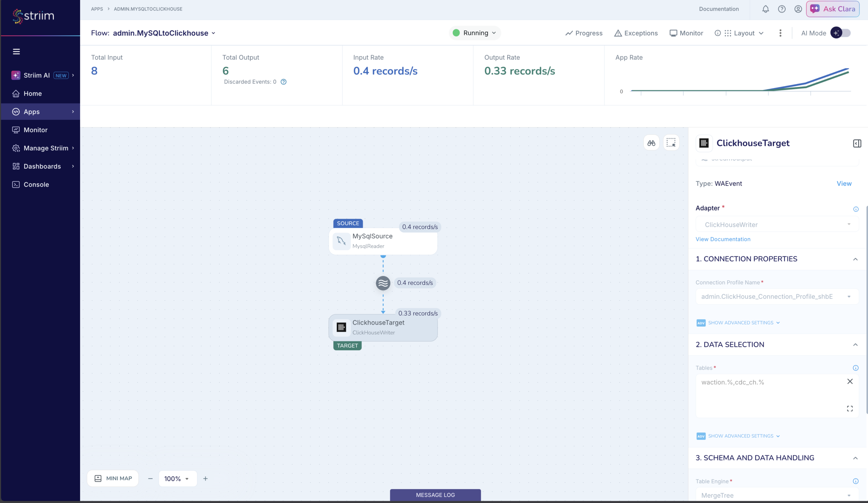Open the zoom 100% dropdown
Image resolution: width=868 pixels, height=503 pixels.
pos(177,479)
